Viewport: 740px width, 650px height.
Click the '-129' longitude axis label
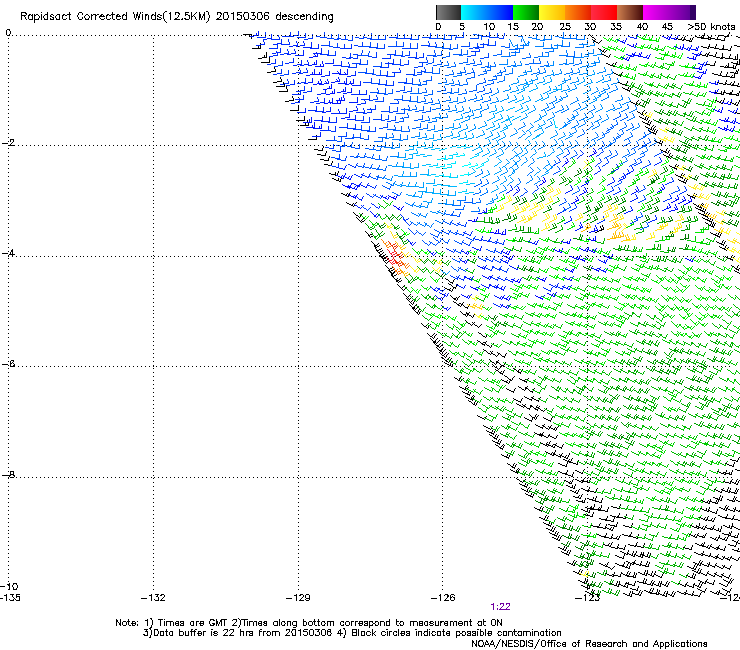point(298,598)
